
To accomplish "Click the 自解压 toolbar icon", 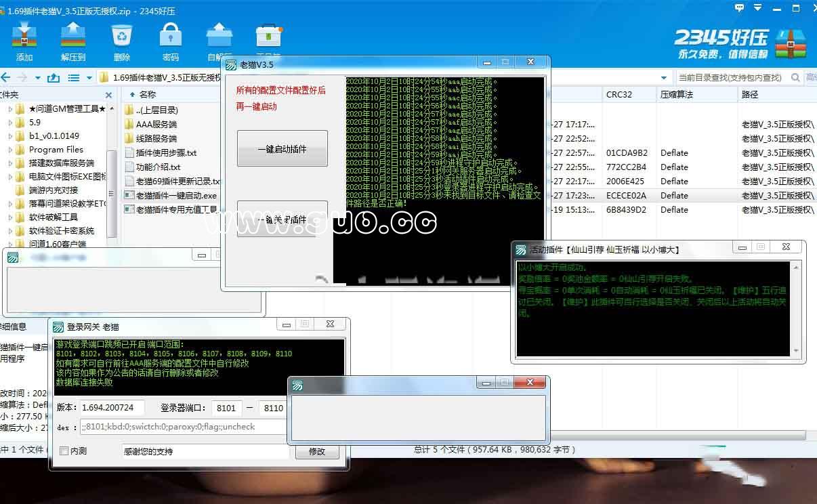I will 219,35.
